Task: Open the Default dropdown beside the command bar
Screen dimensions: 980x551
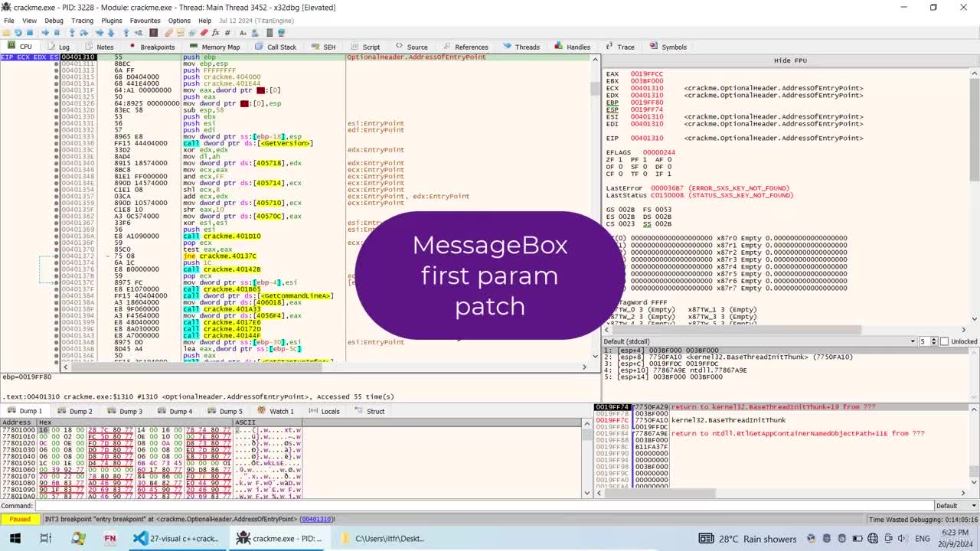Action: tap(955, 506)
